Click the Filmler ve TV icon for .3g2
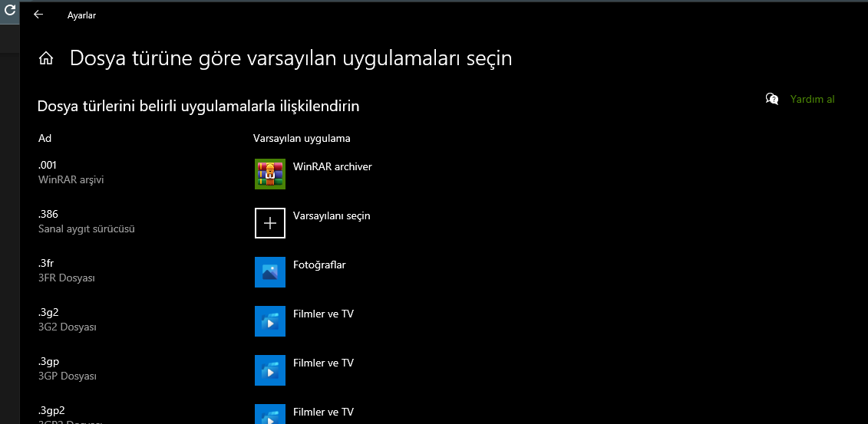The height and width of the screenshot is (424, 868). click(x=270, y=321)
